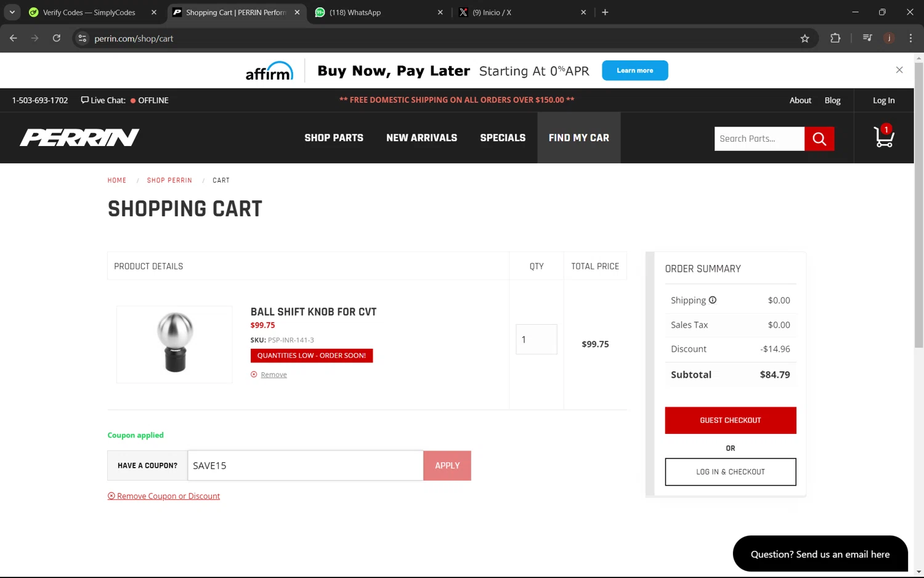924x578 pixels.
Task: Open the Chrome profile avatar
Action: pyautogui.click(x=889, y=38)
